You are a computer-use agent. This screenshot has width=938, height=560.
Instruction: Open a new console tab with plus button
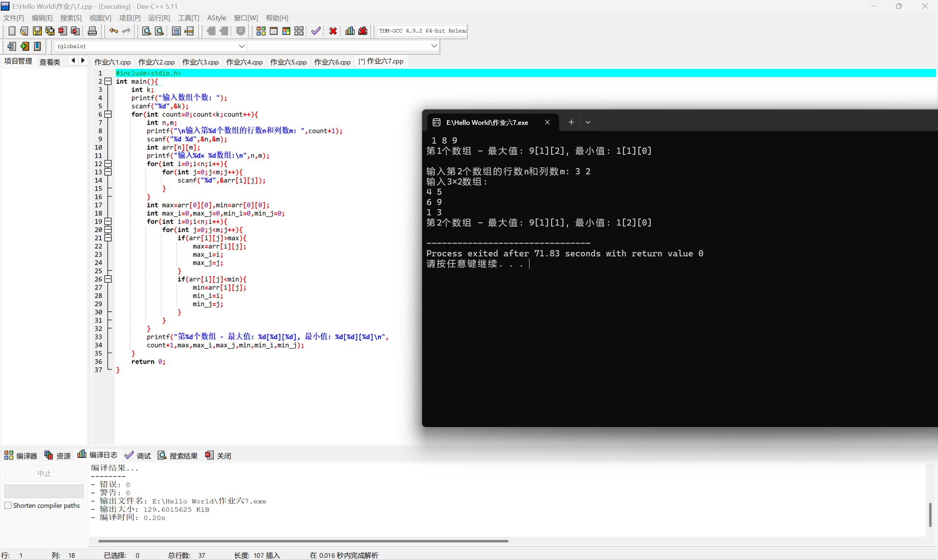(571, 122)
